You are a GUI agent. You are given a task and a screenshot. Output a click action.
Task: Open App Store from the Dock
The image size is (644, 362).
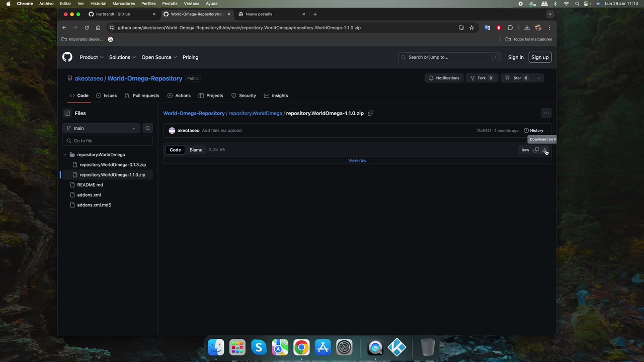(323, 347)
